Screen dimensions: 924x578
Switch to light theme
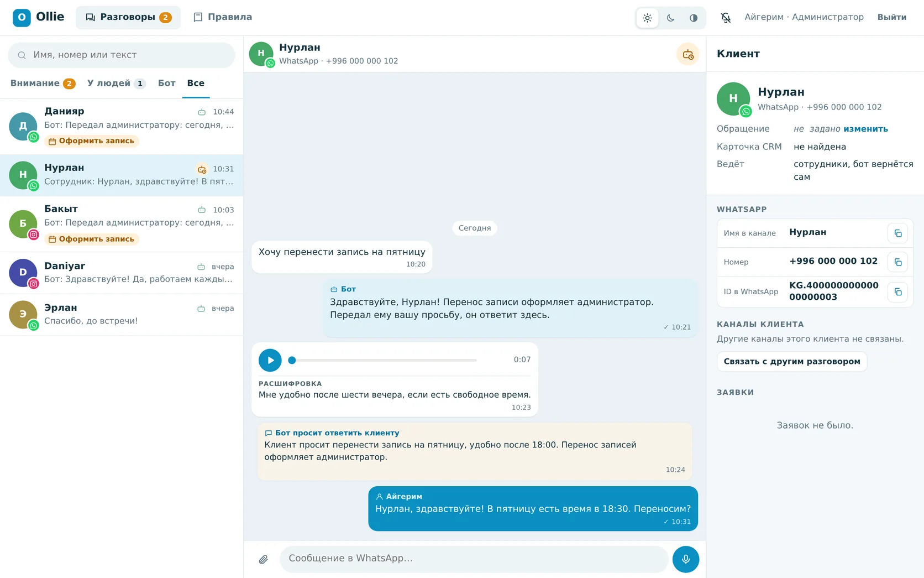click(647, 18)
